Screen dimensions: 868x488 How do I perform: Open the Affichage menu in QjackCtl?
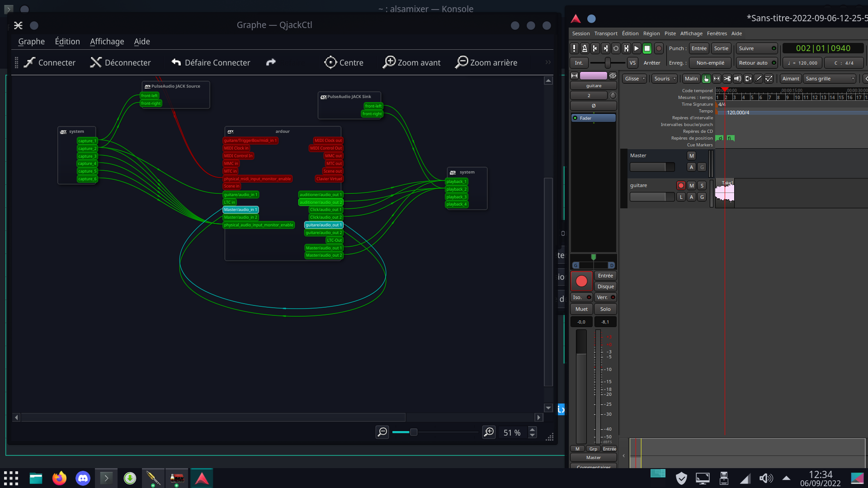click(x=107, y=42)
